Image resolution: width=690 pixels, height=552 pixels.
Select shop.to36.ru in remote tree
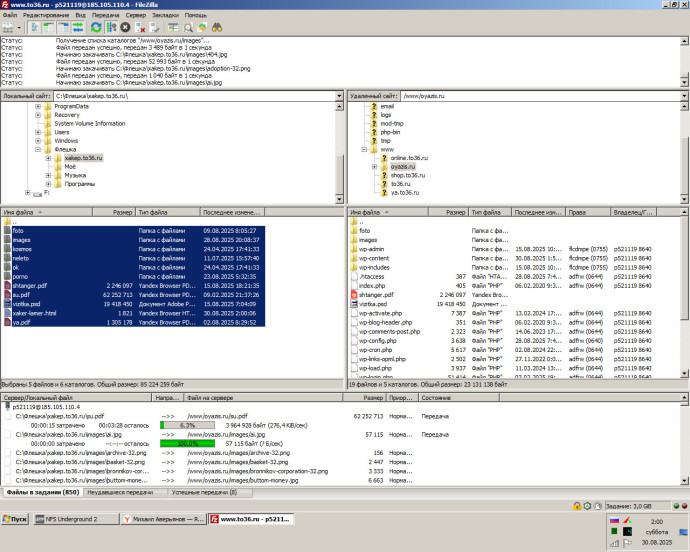pyautogui.click(x=407, y=175)
